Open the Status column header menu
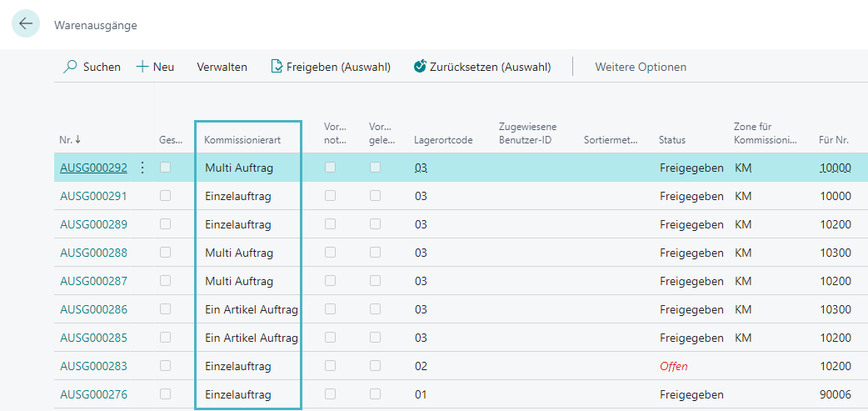 pyautogui.click(x=671, y=140)
